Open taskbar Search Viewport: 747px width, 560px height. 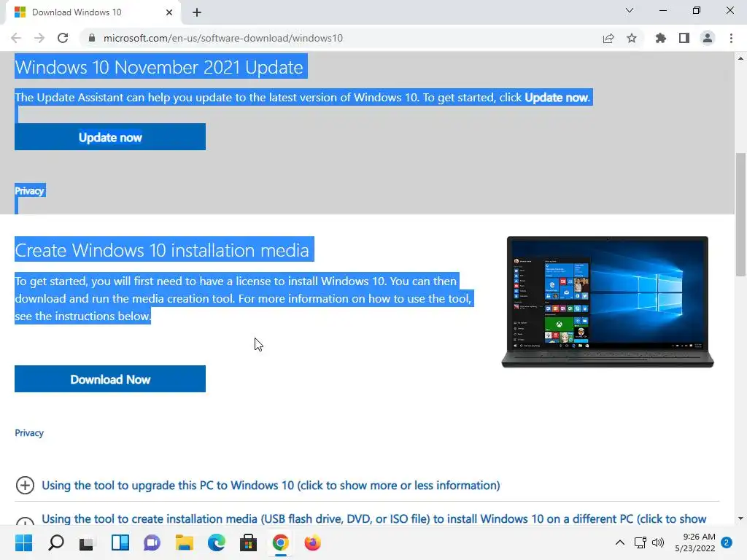[55, 542]
